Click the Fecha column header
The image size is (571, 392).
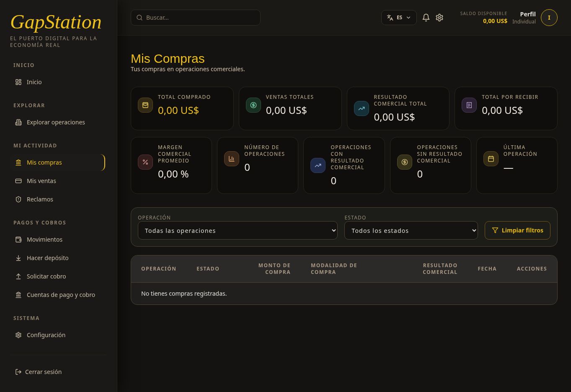(x=487, y=269)
